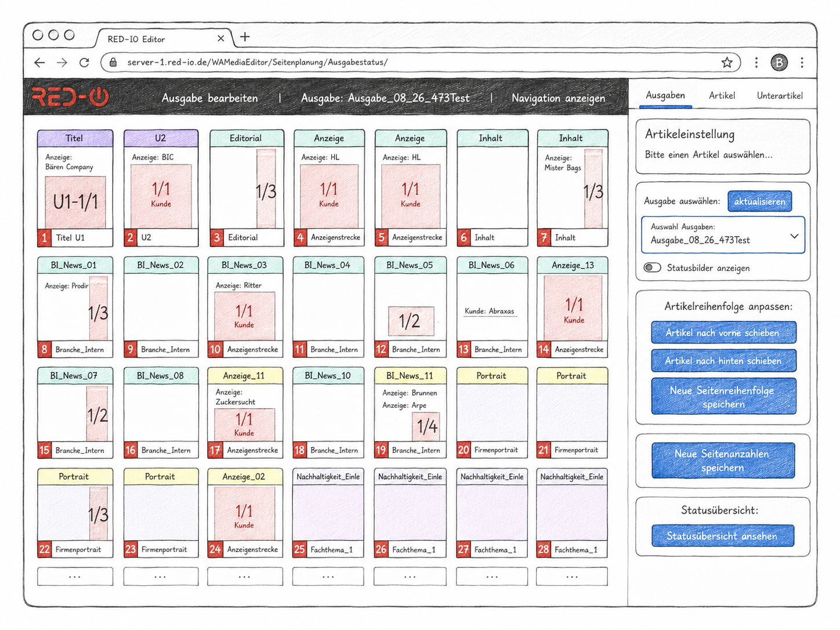Select page 28 Fachthema_1 card
Viewport: 840px width, 630px height.
(x=573, y=513)
